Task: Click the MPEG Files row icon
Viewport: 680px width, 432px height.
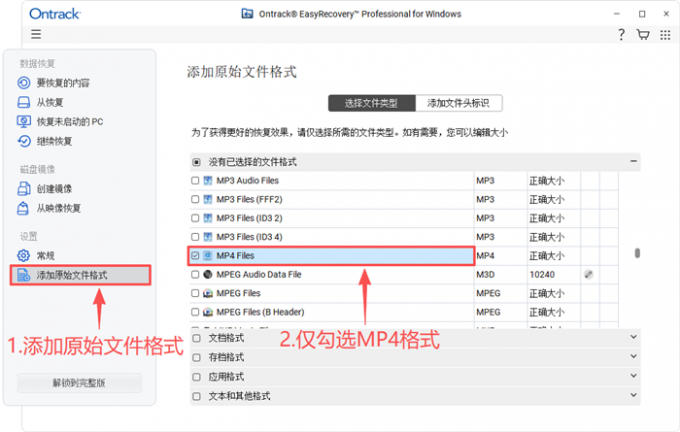Action: tap(208, 293)
